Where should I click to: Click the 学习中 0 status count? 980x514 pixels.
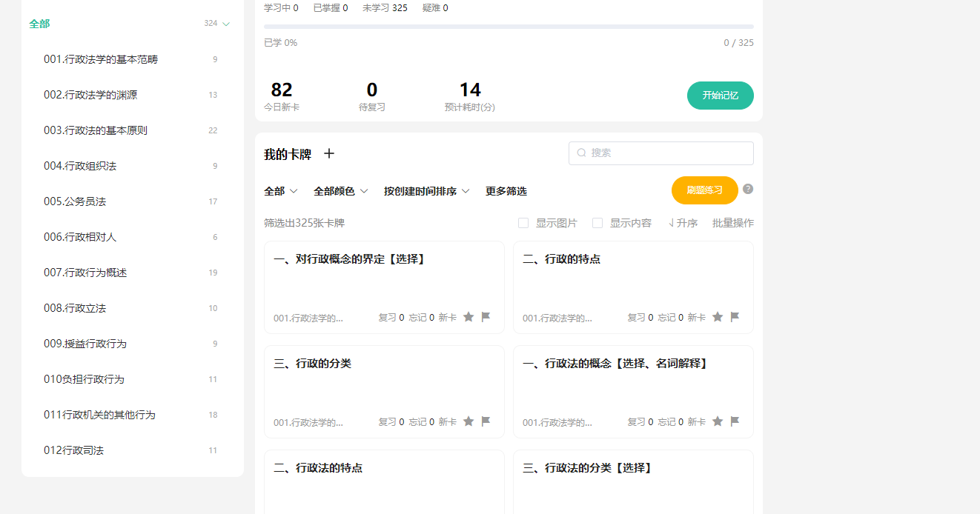[x=281, y=8]
